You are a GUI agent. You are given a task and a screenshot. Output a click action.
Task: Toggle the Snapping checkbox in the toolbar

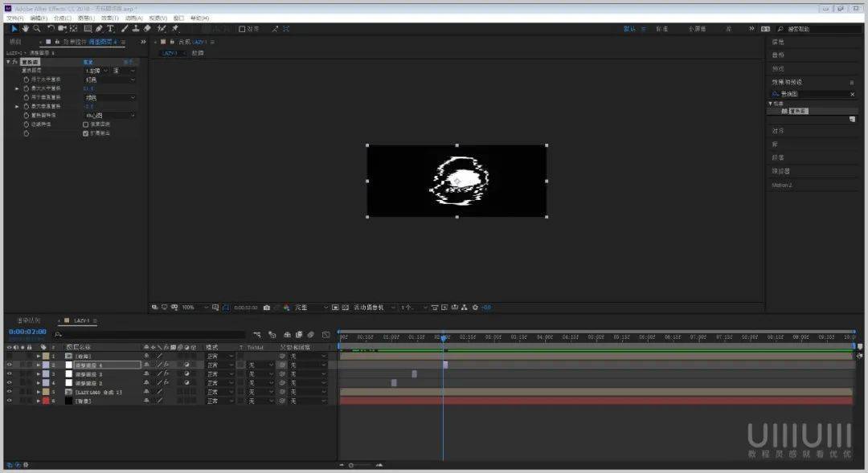pos(242,29)
